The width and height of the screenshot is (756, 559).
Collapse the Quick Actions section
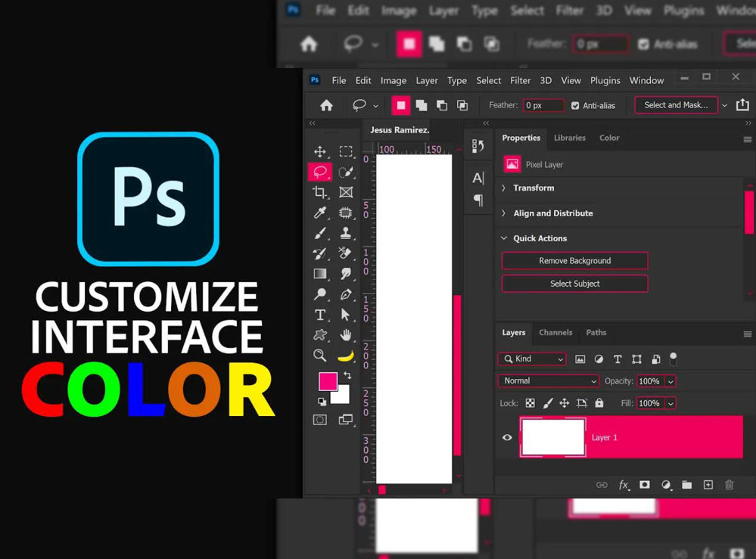[x=504, y=238]
